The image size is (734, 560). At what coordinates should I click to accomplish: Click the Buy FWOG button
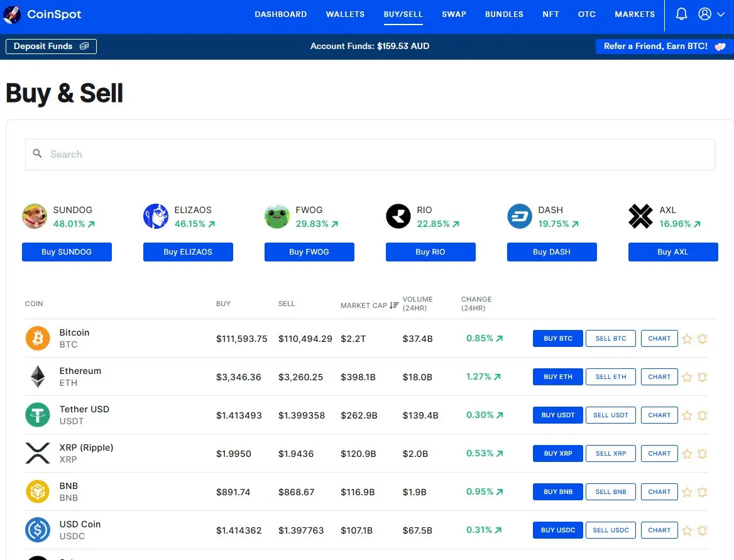309,252
